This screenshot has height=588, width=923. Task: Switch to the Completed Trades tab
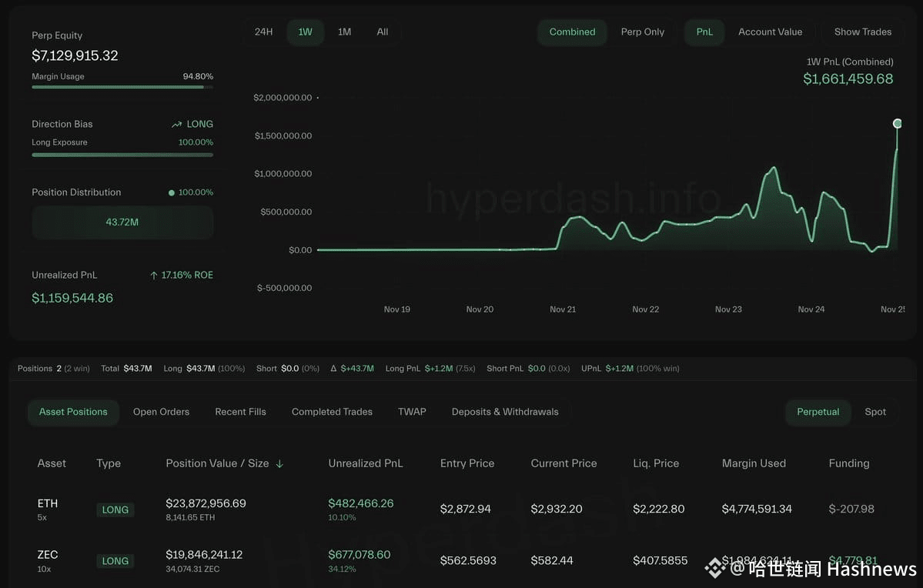click(x=332, y=412)
